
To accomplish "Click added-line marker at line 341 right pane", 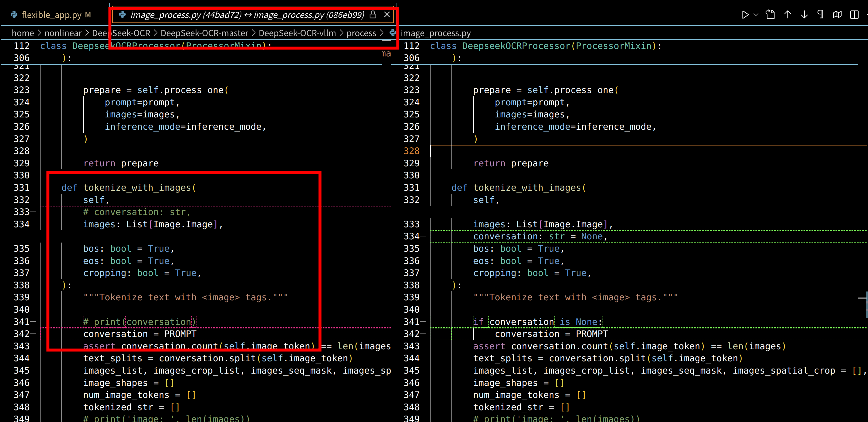I will pyautogui.click(x=423, y=322).
